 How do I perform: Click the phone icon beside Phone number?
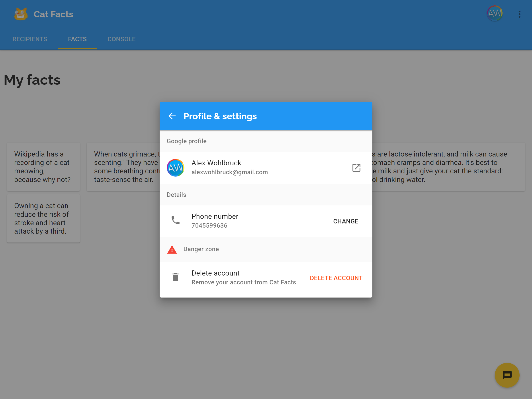(176, 220)
